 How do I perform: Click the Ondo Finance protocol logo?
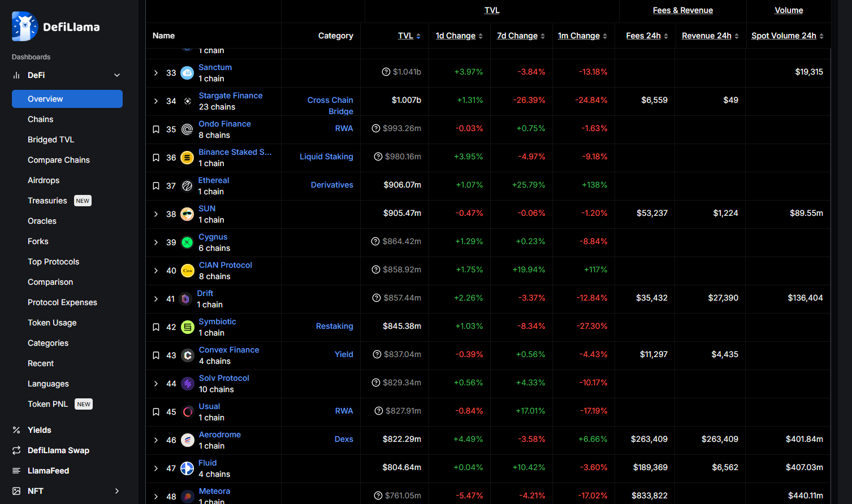point(187,129)
